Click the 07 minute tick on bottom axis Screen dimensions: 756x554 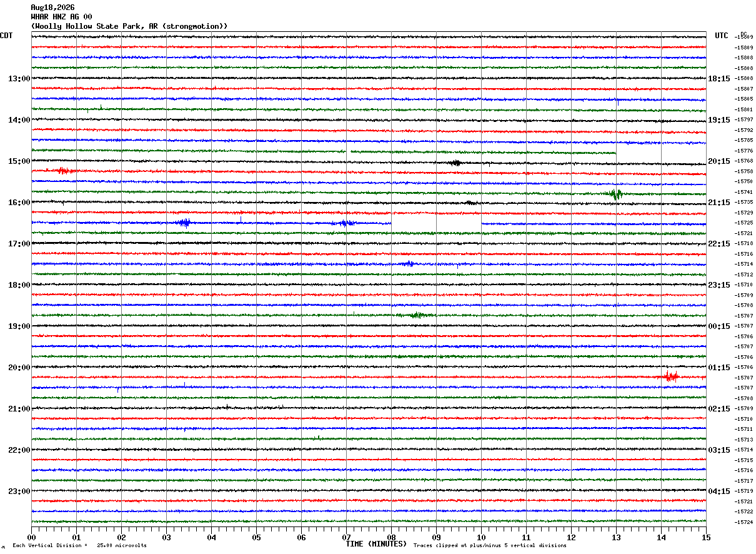(346, 538)
